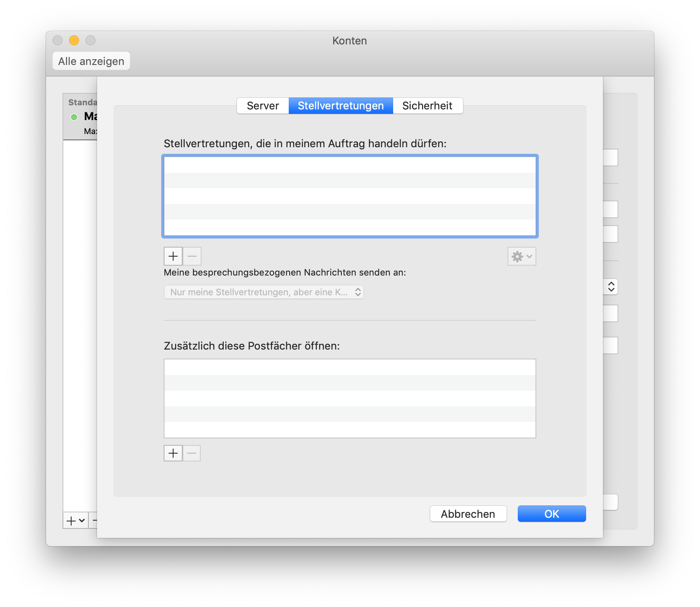Select the Stellvertretungen tab
The image size is (700, 607).
[341, 106]
